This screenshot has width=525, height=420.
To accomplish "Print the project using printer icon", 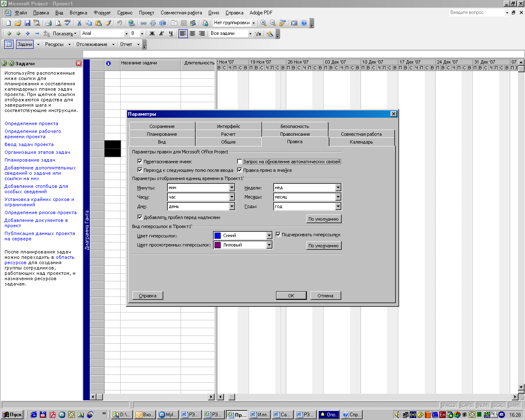I will pos(48,23).
